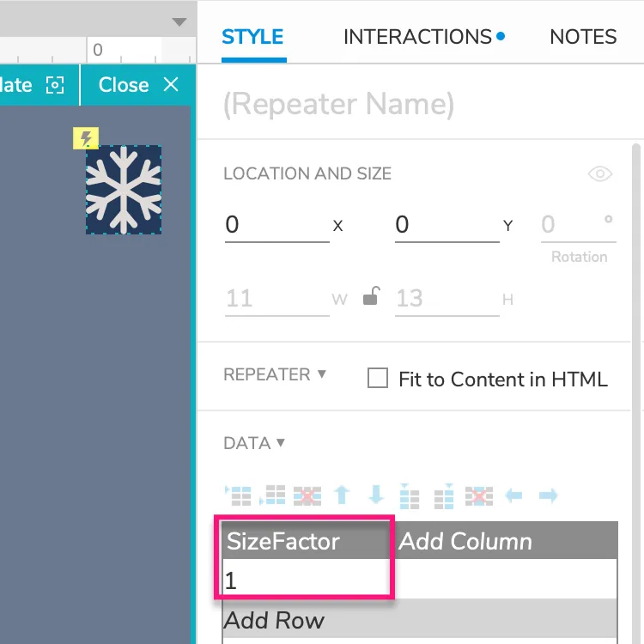The image size is (644, 644).
Task: Click the yellow lightning interaction badge
Action: click(86, 137)
